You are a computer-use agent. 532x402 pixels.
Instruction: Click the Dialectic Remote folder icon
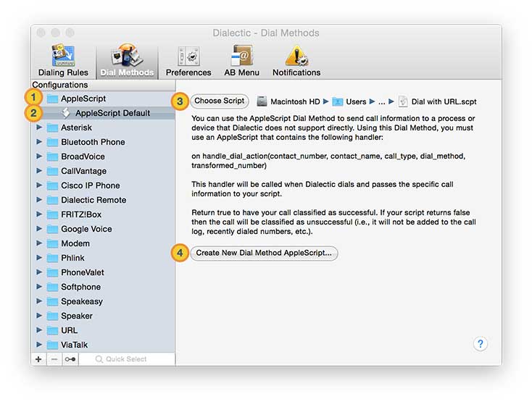(52, 201)
